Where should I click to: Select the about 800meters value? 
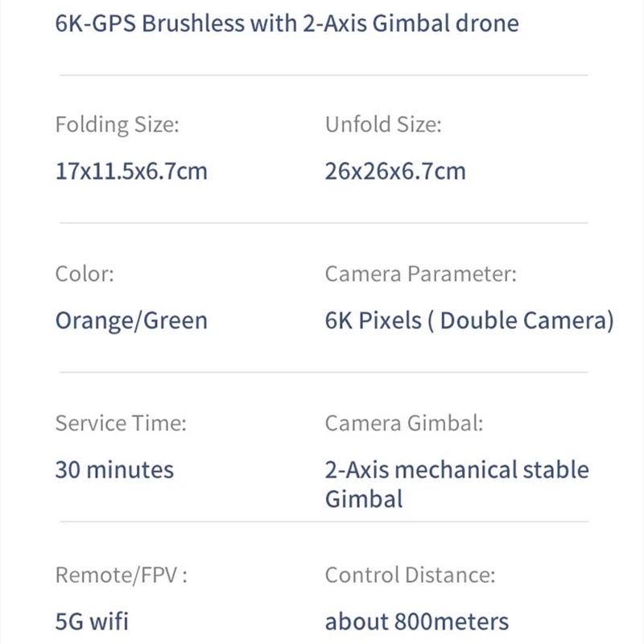pos(417,621)
